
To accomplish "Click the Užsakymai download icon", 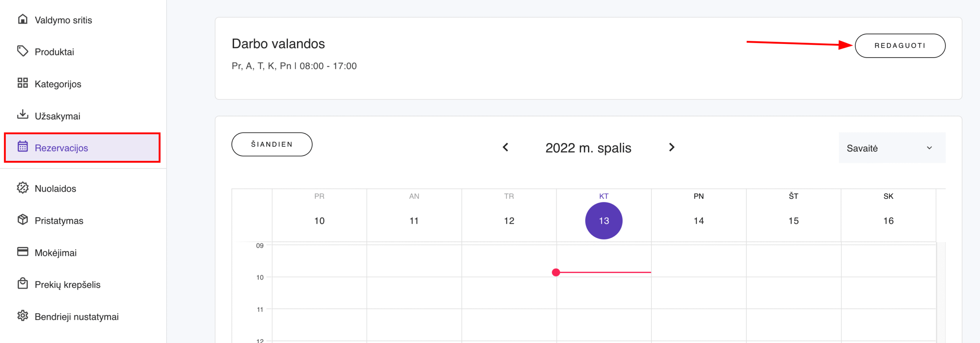I will (x=23, y=115).
